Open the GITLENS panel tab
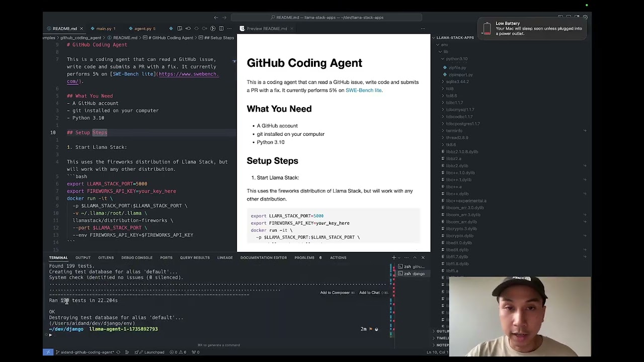The width and height of the screenshot is (644, 362). click(x=106, y=258)
